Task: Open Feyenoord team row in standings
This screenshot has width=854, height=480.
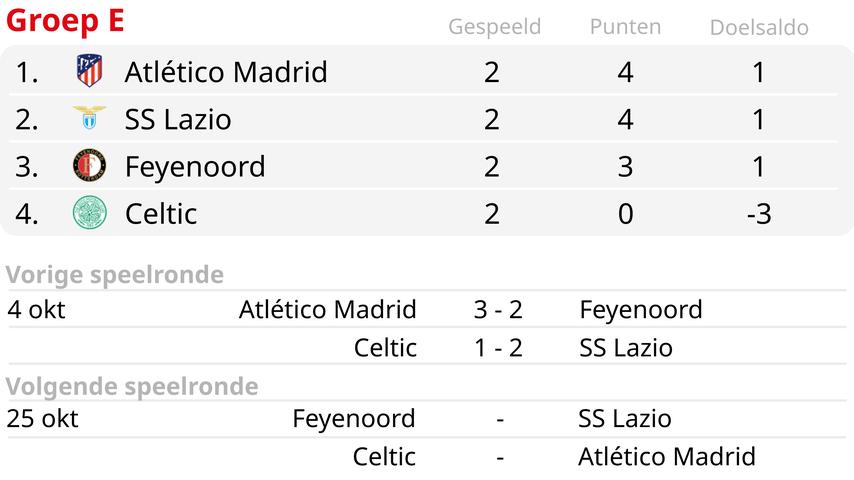Action: [423, 166]
